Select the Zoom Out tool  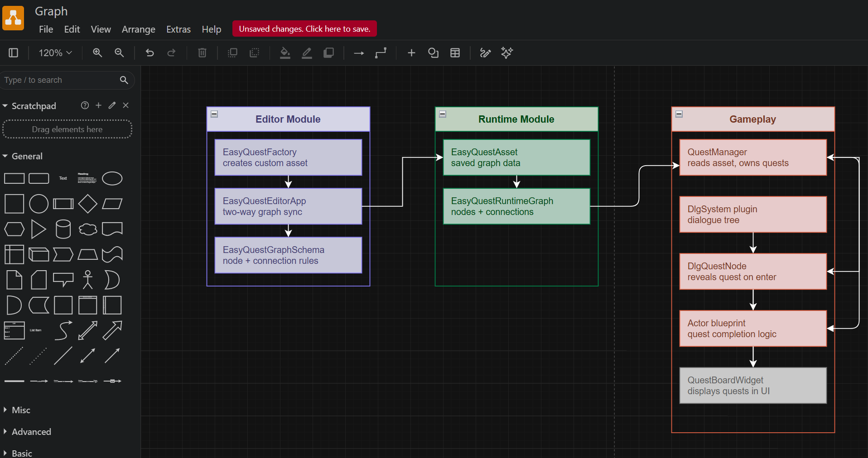[119, 53]
